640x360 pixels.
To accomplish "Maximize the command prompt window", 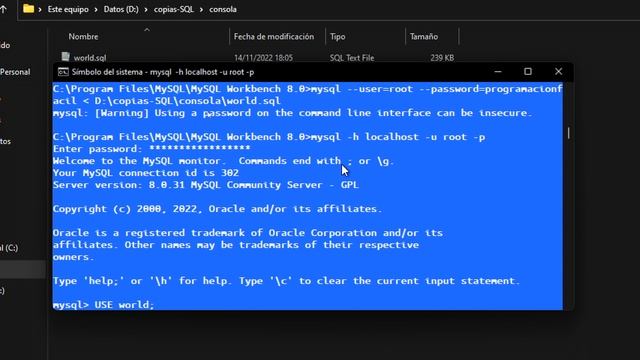I will pos(528,71).
